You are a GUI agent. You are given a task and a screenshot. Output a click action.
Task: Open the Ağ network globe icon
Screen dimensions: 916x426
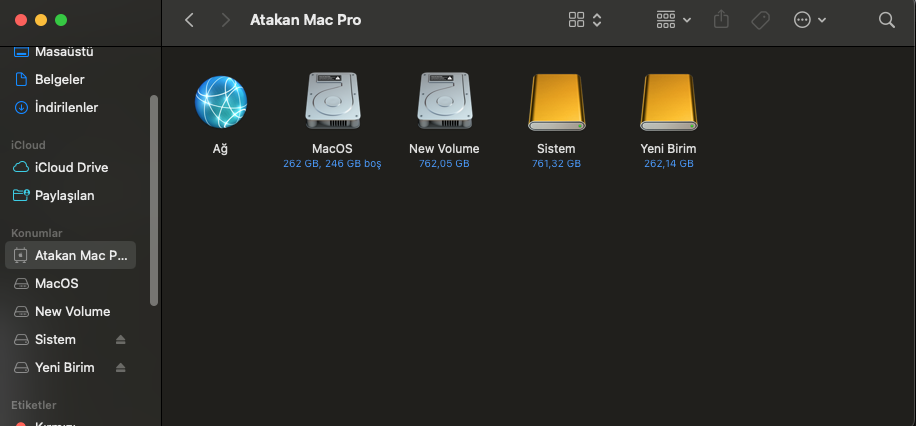(220, 102)
